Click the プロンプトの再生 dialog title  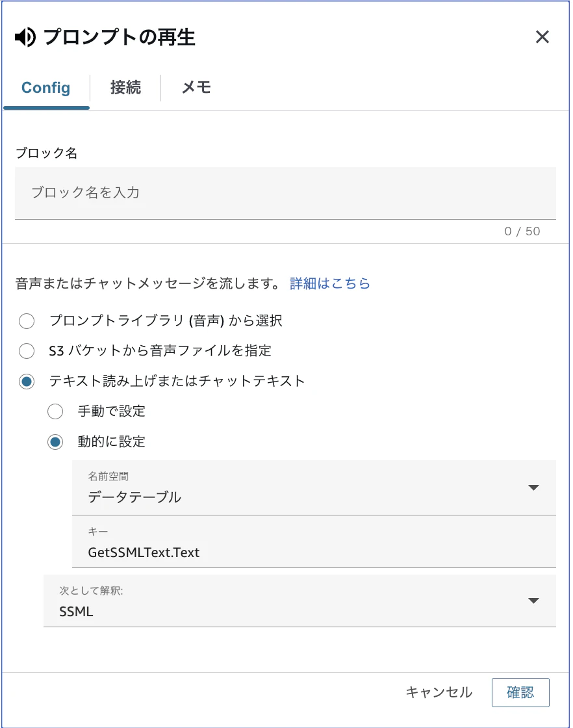(120, 37)
